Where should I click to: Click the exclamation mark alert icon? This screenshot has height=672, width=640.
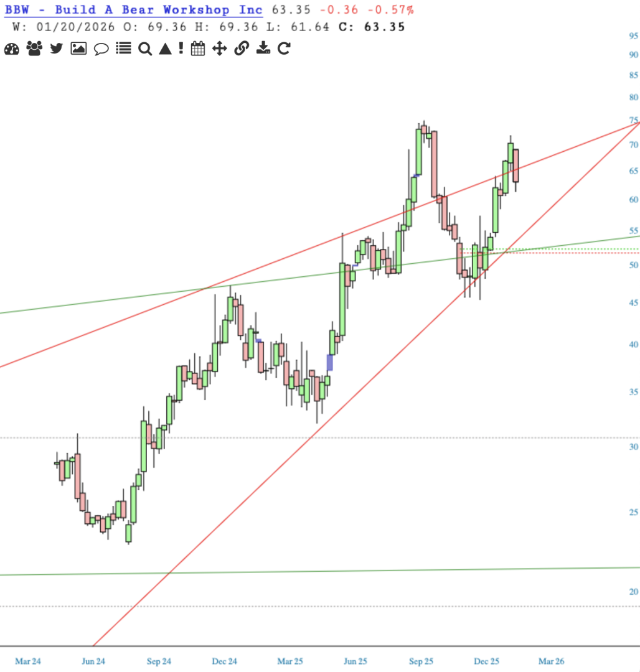[x=181, y=48]
